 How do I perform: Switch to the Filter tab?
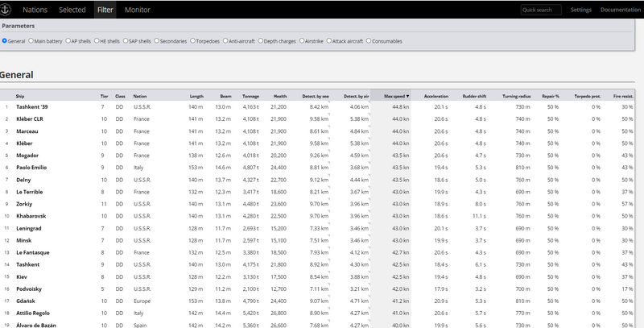click(x=105, y=10)
